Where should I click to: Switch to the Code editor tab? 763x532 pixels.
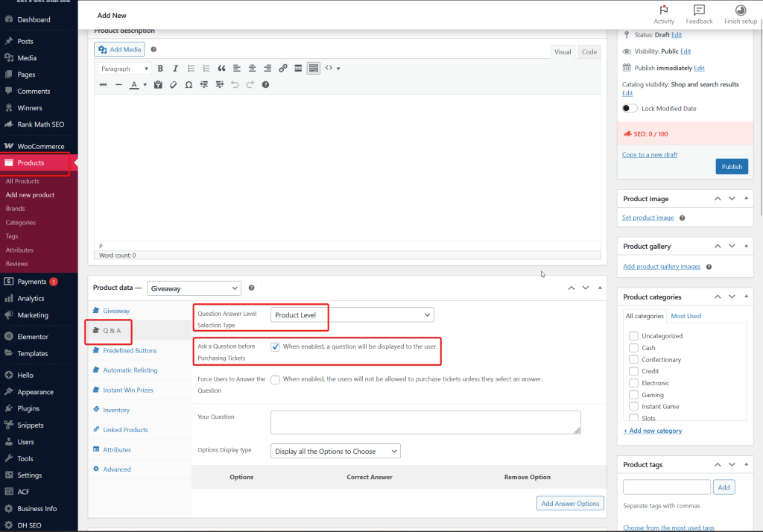pyautogui.click(x=589, y=51)
